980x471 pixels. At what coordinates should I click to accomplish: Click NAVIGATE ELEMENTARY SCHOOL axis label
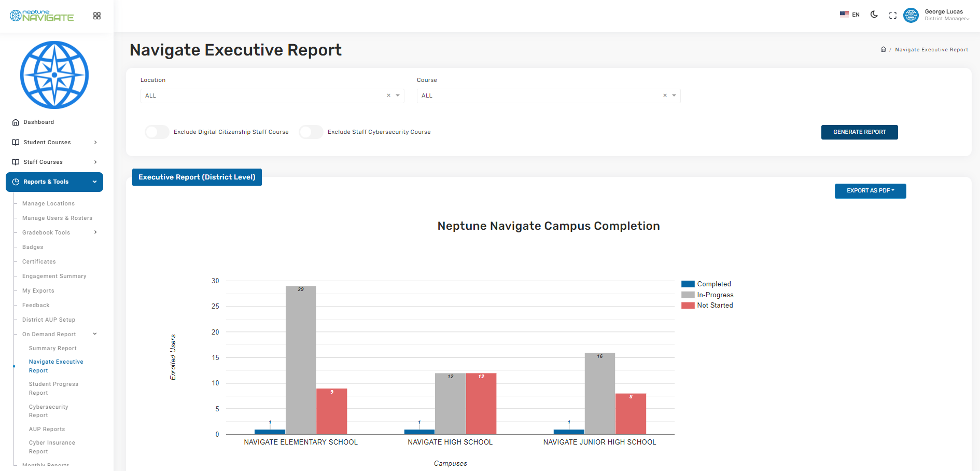point(301,442)
